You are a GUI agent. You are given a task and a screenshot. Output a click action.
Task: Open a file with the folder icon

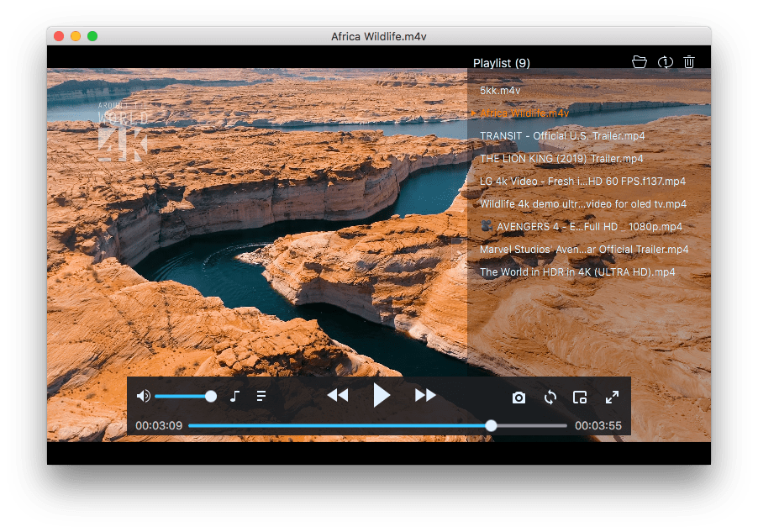click(640, 61)
